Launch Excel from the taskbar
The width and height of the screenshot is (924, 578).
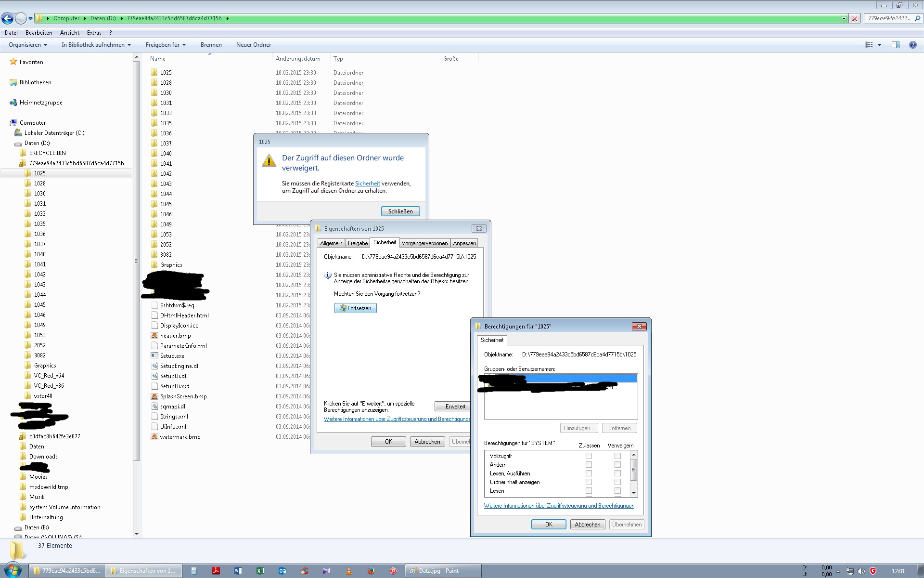click(x=260, y=571)
